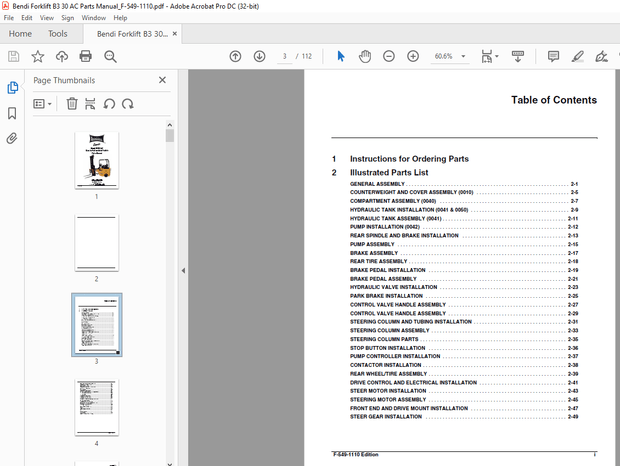Select the Highlight text pen
The width and height of the screenshot is (620, 466).
(x=577, y=57)
